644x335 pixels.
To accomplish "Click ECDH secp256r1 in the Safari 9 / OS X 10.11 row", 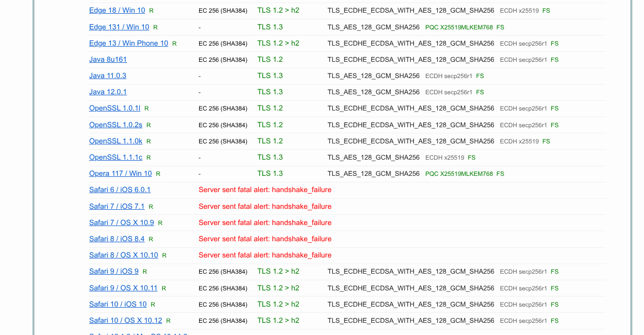I will click(x=523, y=288).
